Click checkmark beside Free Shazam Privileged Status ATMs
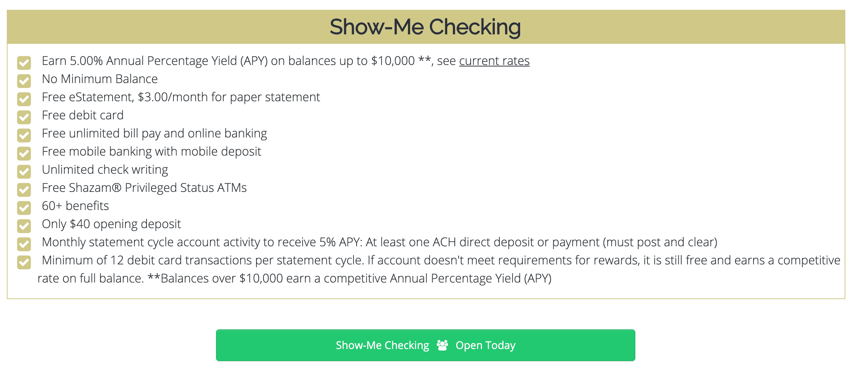This screenshot has height=383, width=868. click(x=24, y=190)
